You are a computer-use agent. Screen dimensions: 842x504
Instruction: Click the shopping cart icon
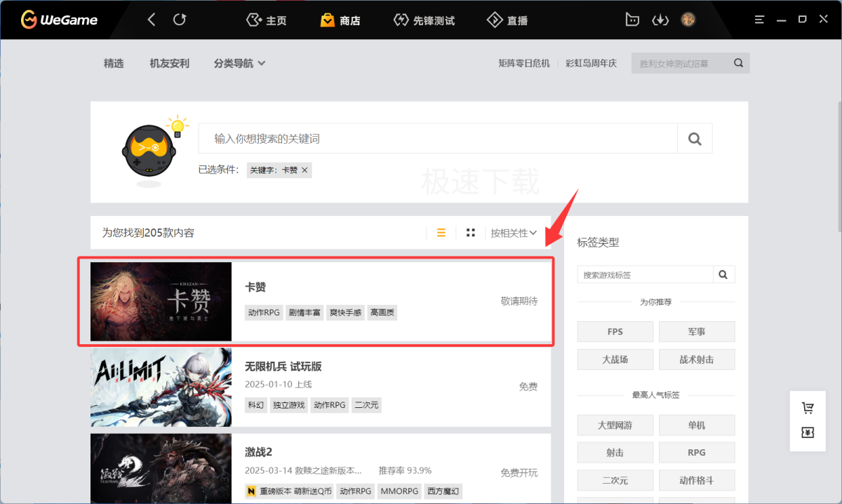(x=808, y=408)
